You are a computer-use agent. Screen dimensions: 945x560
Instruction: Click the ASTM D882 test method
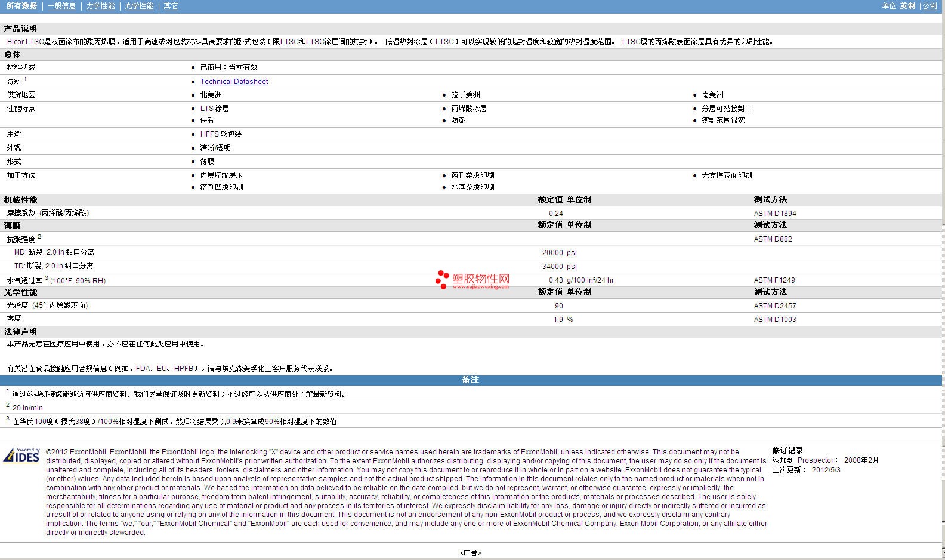[773, 239]
